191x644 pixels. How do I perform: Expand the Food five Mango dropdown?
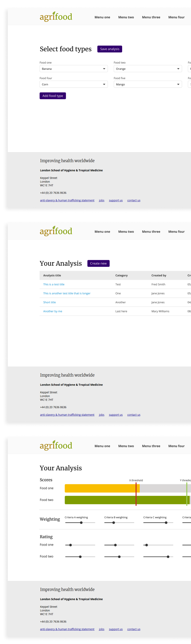[148, 84]
